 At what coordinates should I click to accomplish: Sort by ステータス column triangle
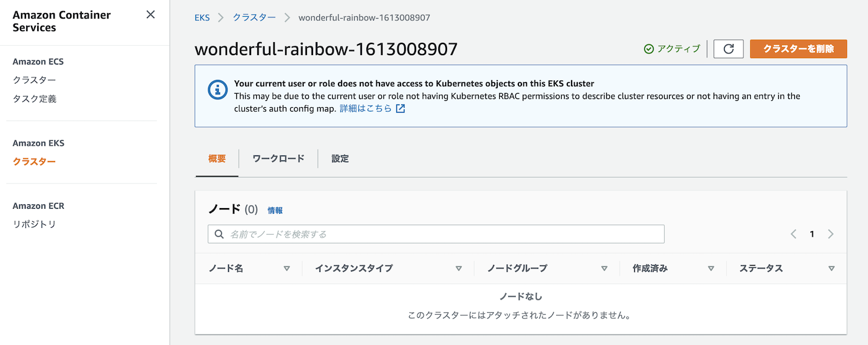click(x=831, y=268)
